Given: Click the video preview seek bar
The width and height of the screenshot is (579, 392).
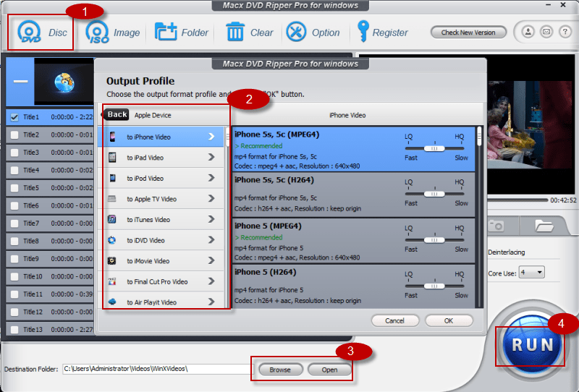Looking at the screenshot, I should pos(517,200).
